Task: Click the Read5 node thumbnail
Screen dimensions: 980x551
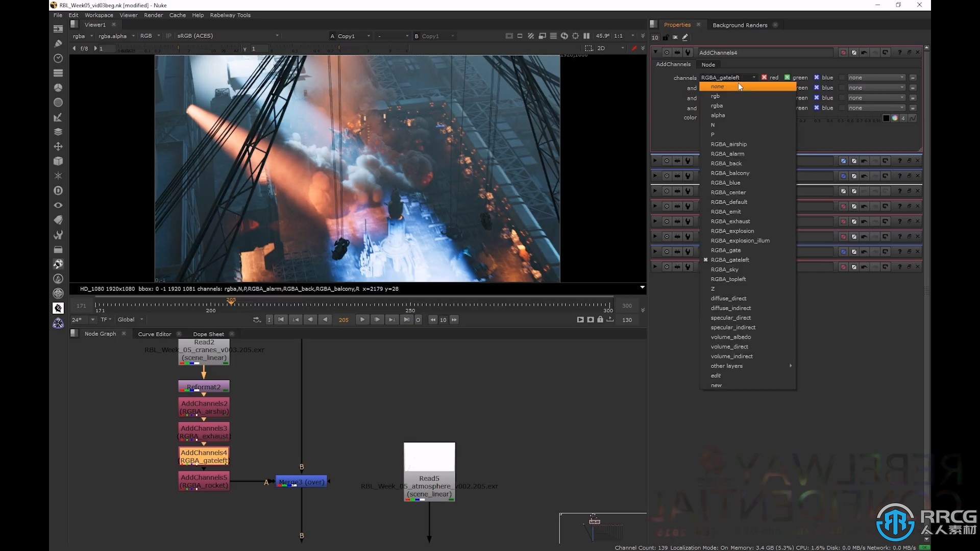Action: [429, 457]
